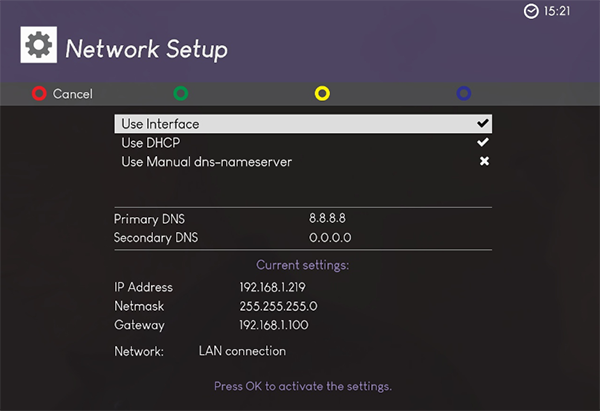
Task: Click the Gateway value 192.168.1.100
Action: coord(274,325)
